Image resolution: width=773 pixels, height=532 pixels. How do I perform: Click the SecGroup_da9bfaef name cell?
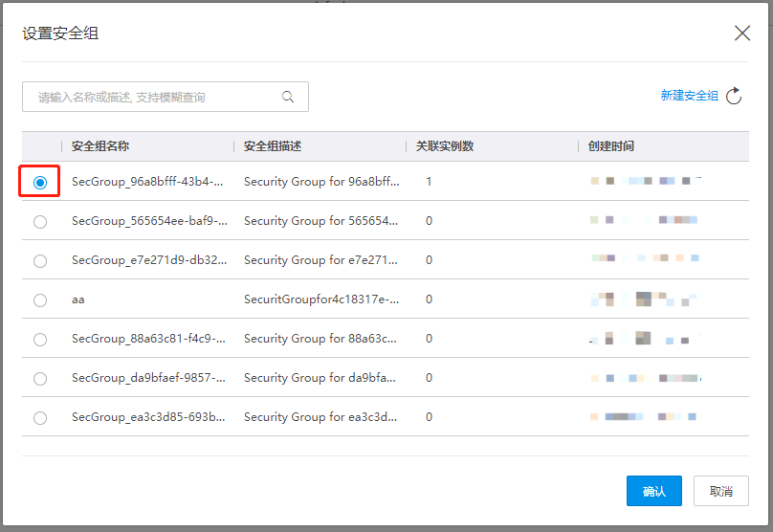(148, 378)
